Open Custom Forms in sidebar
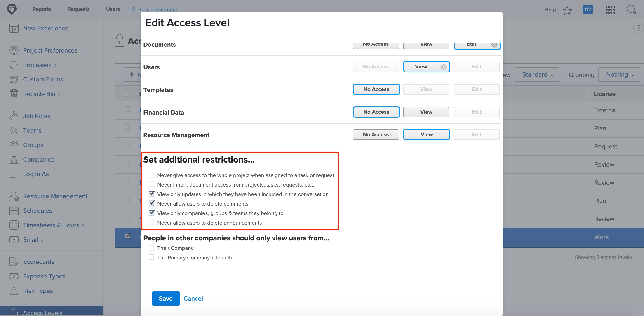This screenshot has height=316, width=644. [43, 79]
